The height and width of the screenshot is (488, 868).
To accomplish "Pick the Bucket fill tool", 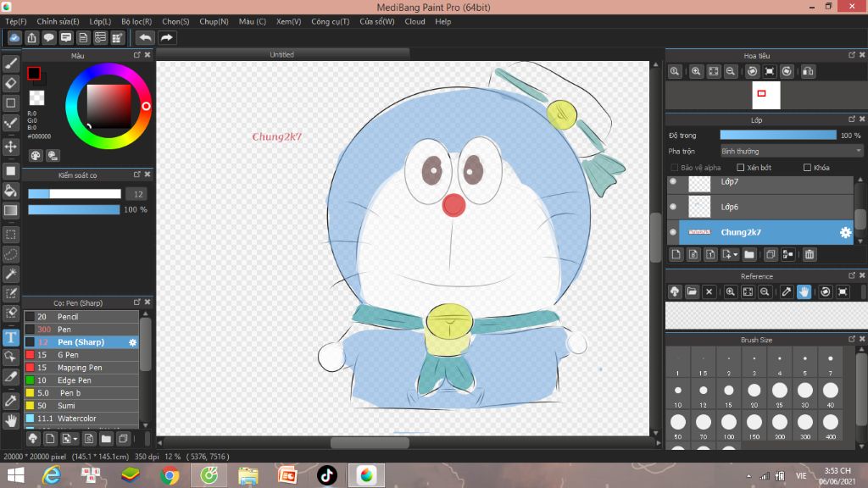I will point(10,191).
